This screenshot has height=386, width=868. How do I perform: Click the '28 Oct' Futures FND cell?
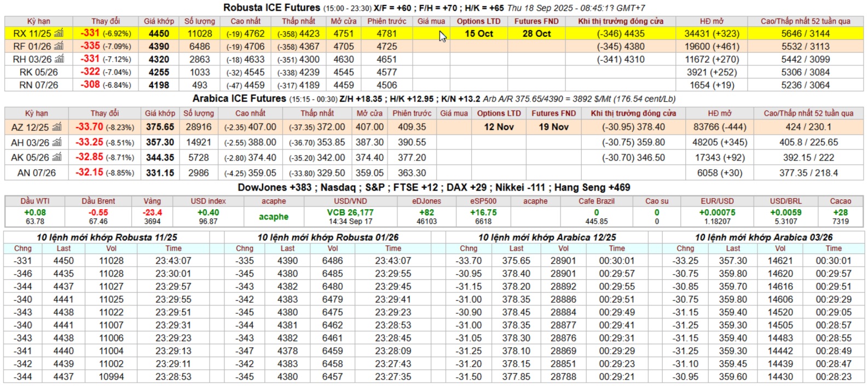pos(536,33)
